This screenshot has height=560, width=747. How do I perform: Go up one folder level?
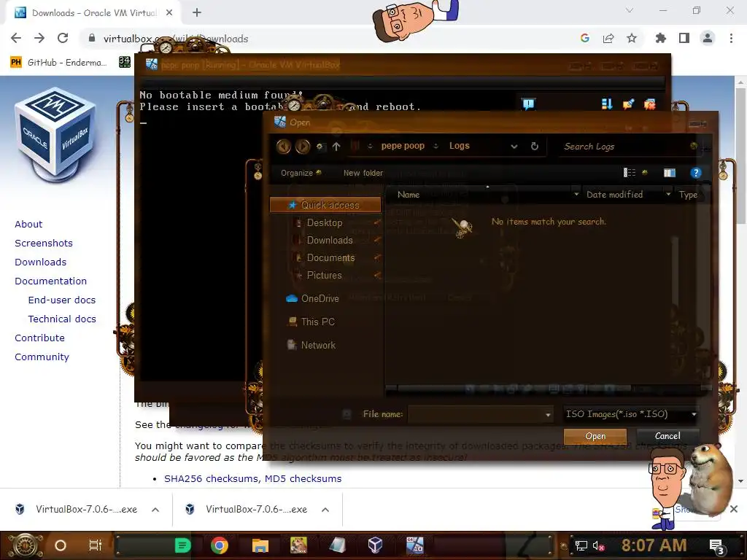[336, 146]
